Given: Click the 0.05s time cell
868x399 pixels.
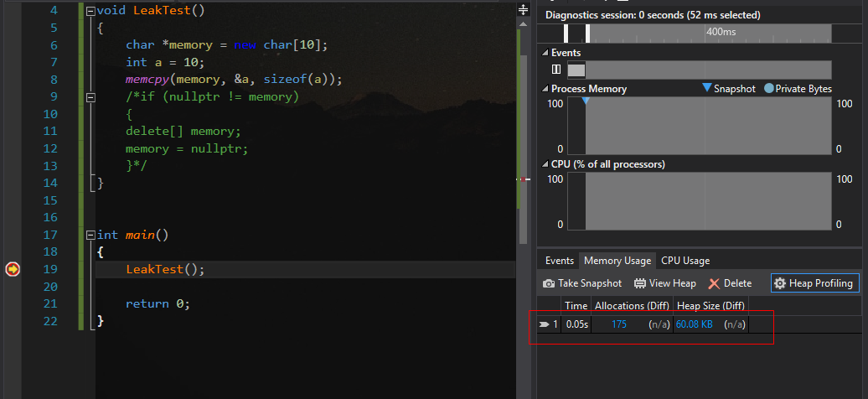Looking at the screenshot, I should pos(576,324).
